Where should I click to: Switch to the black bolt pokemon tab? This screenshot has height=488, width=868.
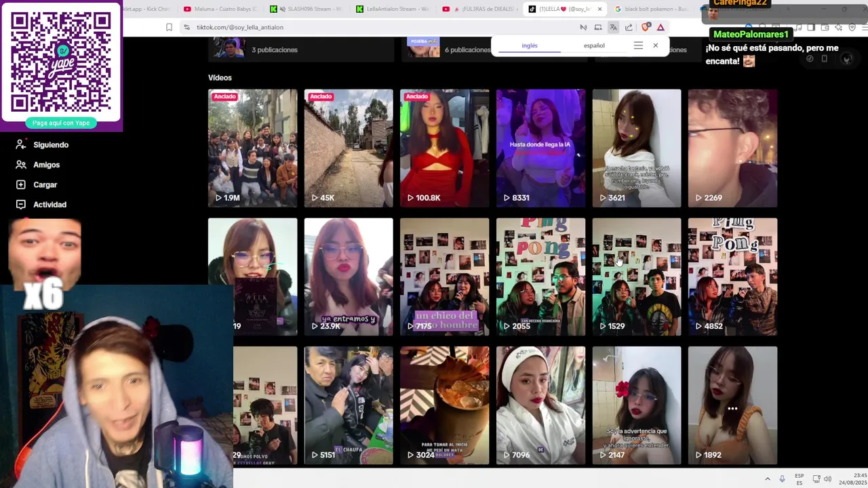click(651, 9)
